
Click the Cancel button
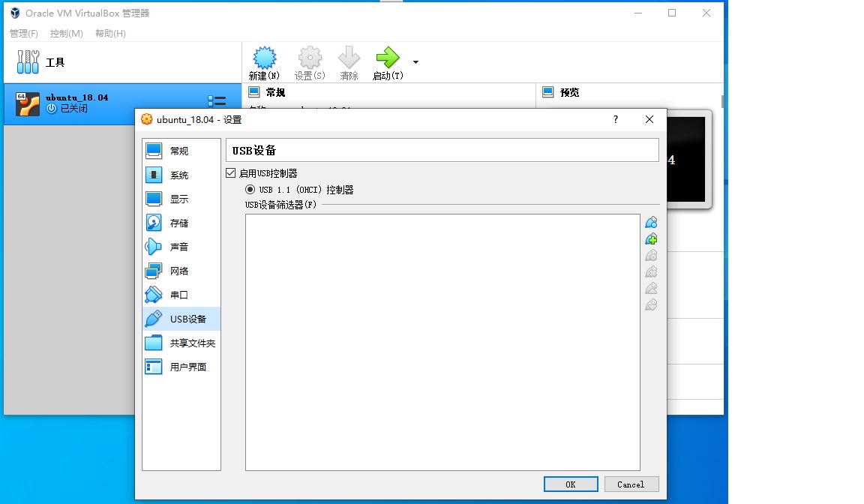(631, 484)
